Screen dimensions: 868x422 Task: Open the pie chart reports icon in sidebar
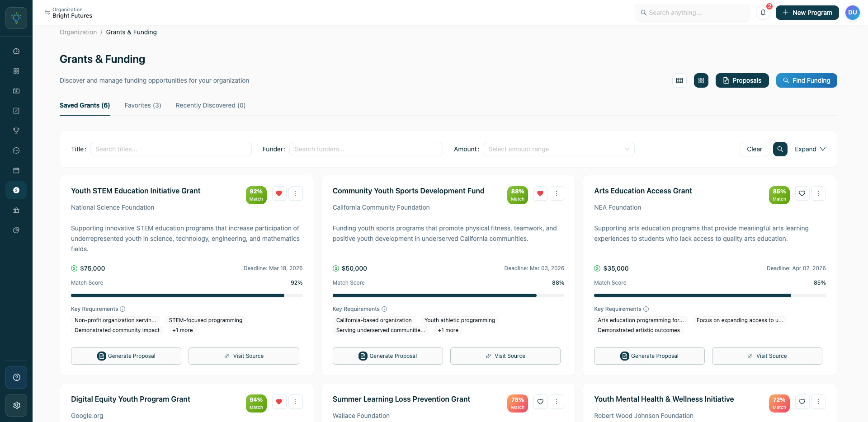click(16, 230)
